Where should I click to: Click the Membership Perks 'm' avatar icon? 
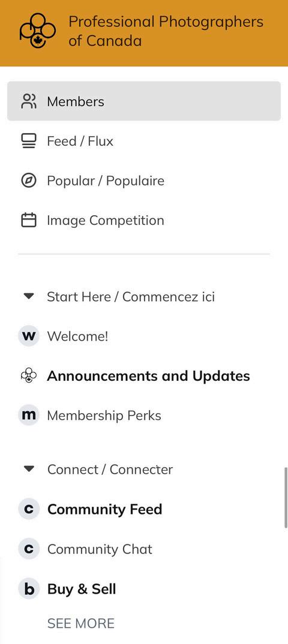click(29, 415)
